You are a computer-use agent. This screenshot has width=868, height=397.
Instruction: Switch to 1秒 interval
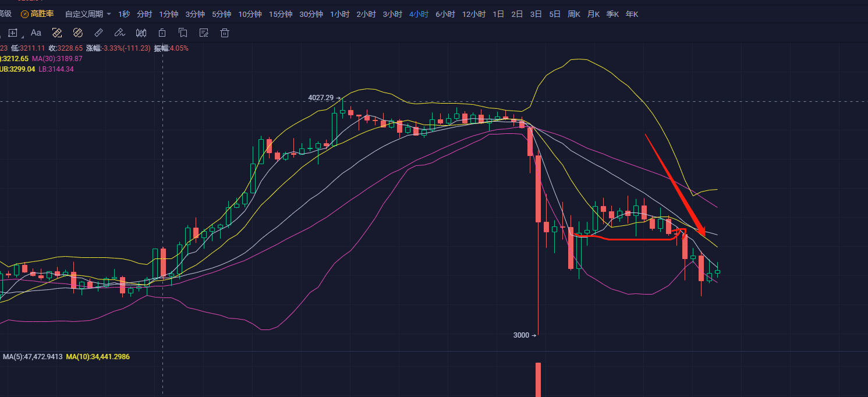click(x=124, y=14)
